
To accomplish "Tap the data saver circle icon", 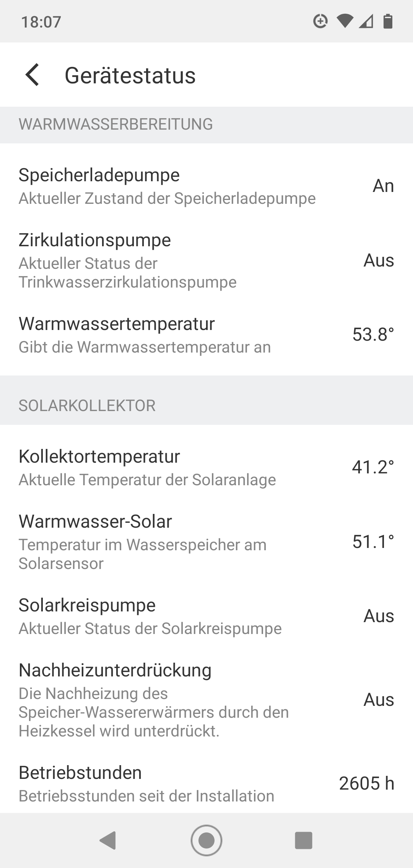I will click(320, 21).
